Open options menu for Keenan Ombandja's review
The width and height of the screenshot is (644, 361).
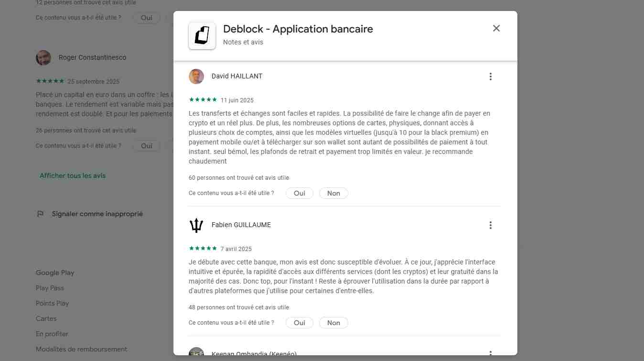490,353
